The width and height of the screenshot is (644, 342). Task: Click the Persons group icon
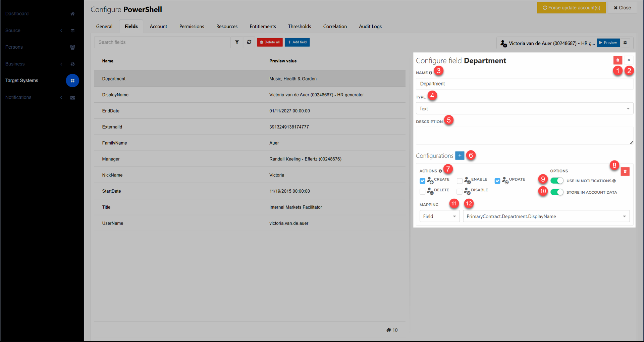click(72, 47)
